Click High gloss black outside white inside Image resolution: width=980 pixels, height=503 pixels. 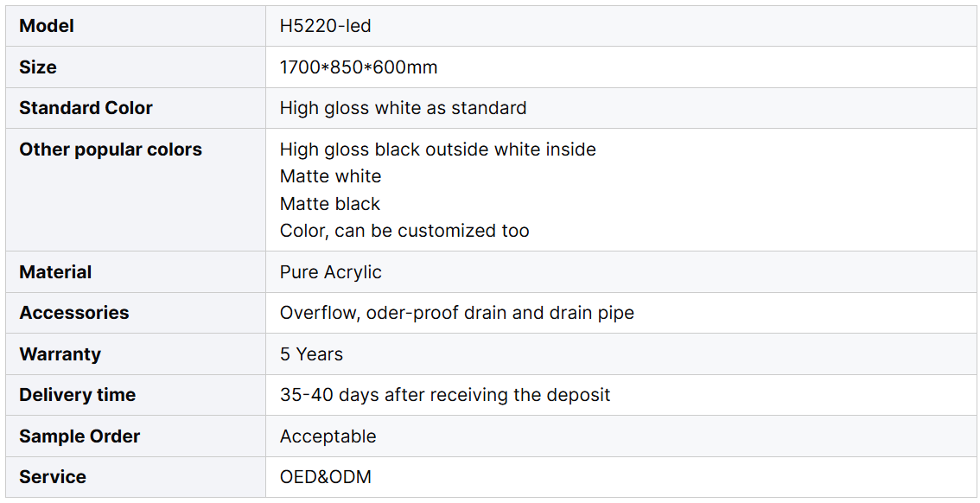[437, 150]
